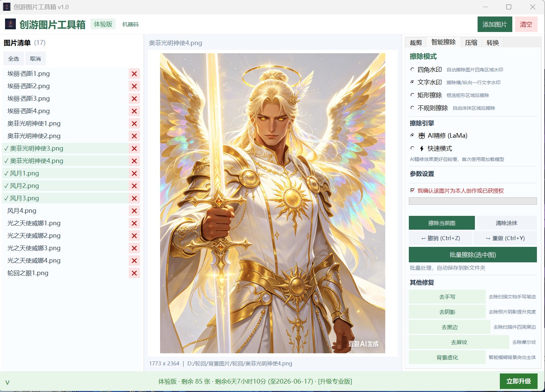This screenshot has height=392, width=545.
Task: Remove 风月2.png using the X icon
Action: point(134,186)
